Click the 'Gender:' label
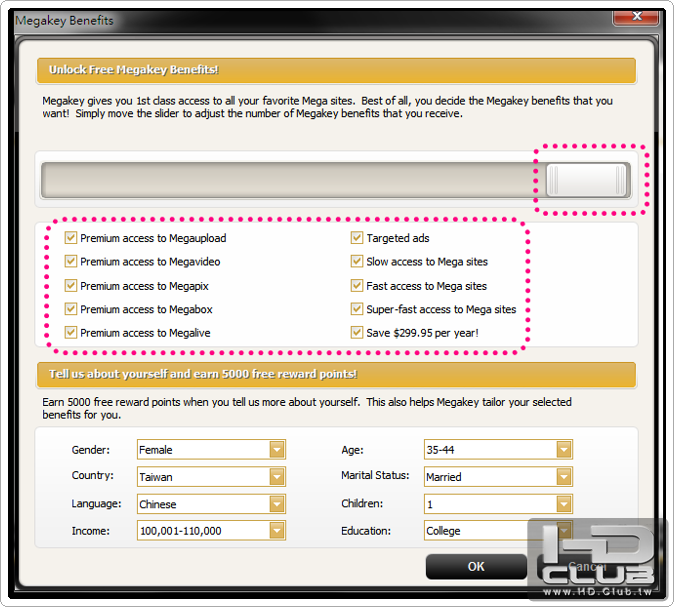674x607 pixels. pos(91,450)
